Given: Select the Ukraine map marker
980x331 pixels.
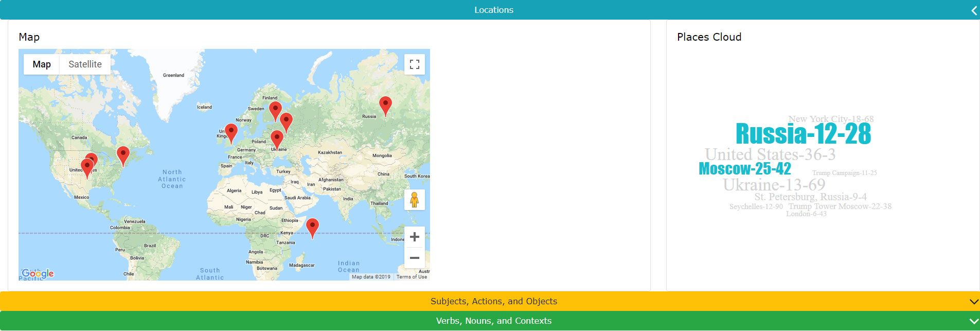Looking at the screenshot, I should pos(277,139).
